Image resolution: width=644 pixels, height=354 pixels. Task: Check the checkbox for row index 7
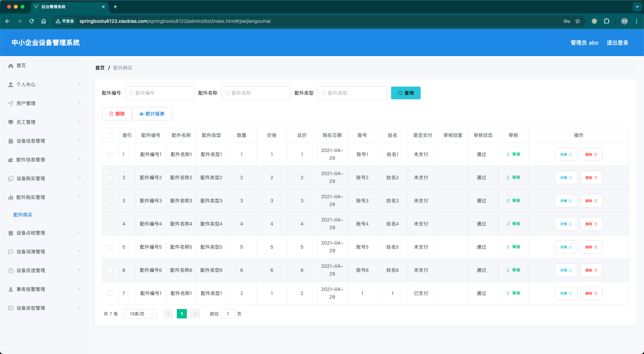point(110,293)
